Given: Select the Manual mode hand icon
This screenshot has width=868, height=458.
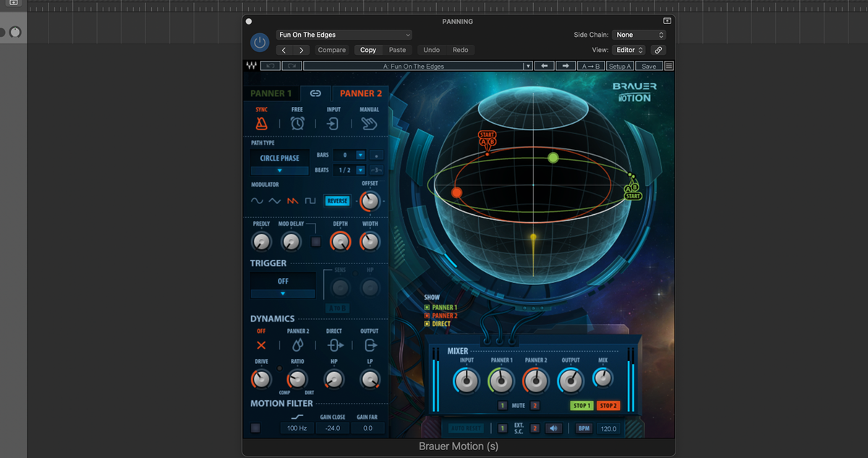Looking at the screenshot, I should [x=368, y=123].
